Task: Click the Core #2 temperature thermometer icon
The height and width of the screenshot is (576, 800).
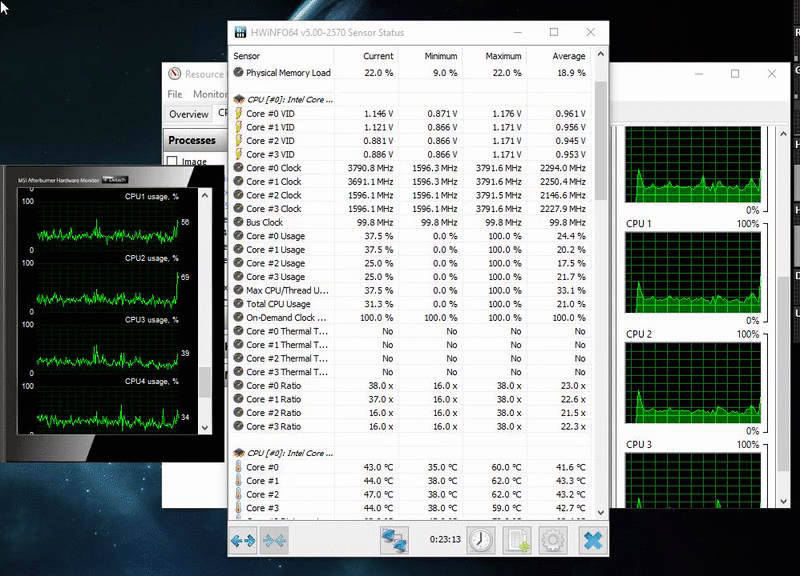Action: click(x=238, y=494)
